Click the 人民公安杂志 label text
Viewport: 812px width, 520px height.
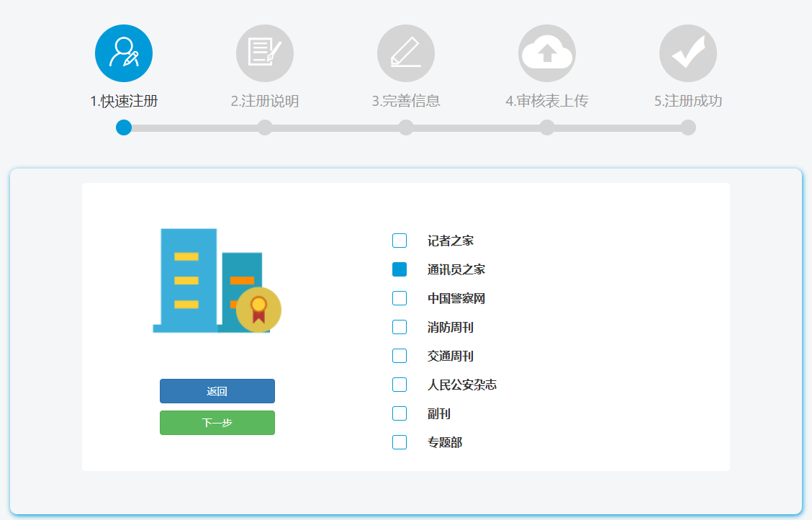click(x=462, y=385)
